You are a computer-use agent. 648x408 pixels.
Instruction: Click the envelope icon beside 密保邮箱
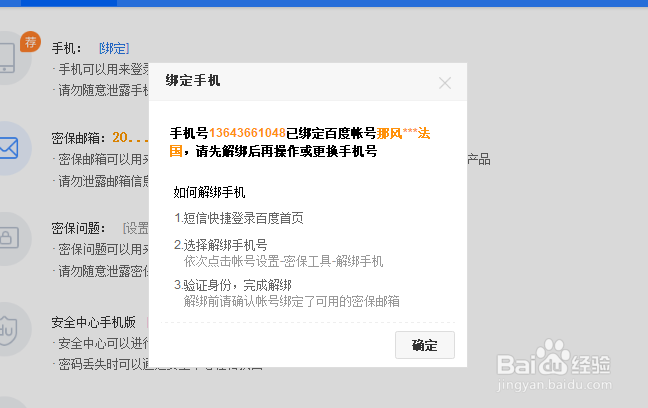pos(9,148)
